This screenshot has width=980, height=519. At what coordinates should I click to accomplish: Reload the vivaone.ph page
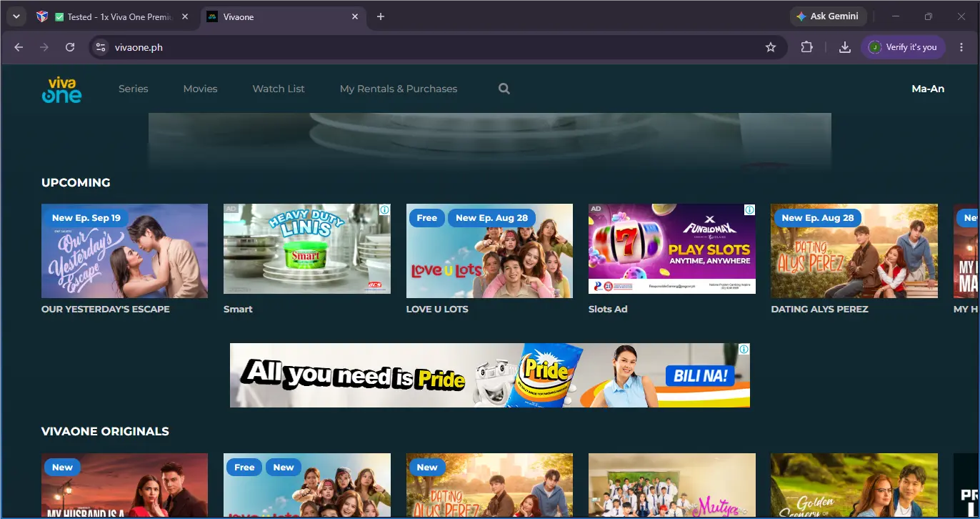tap(70, 47)
